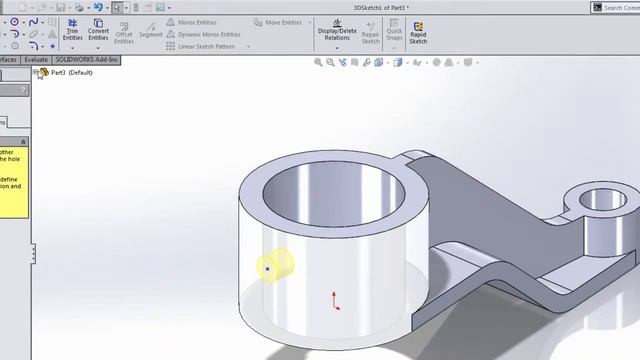Open the Move Entities dropdown arrow

(309, 22)
